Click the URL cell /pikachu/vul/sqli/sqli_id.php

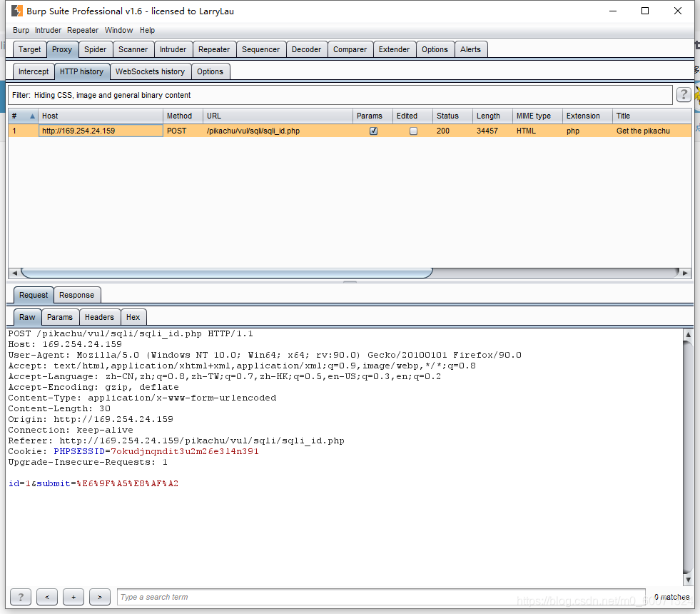[x=278, y=131]
